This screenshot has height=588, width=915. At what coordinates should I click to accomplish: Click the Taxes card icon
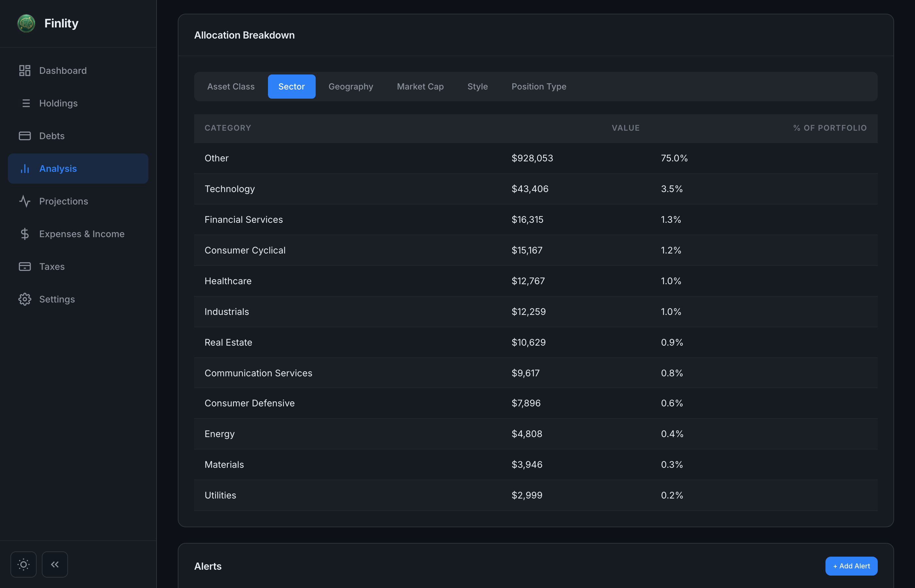(25, 267)
